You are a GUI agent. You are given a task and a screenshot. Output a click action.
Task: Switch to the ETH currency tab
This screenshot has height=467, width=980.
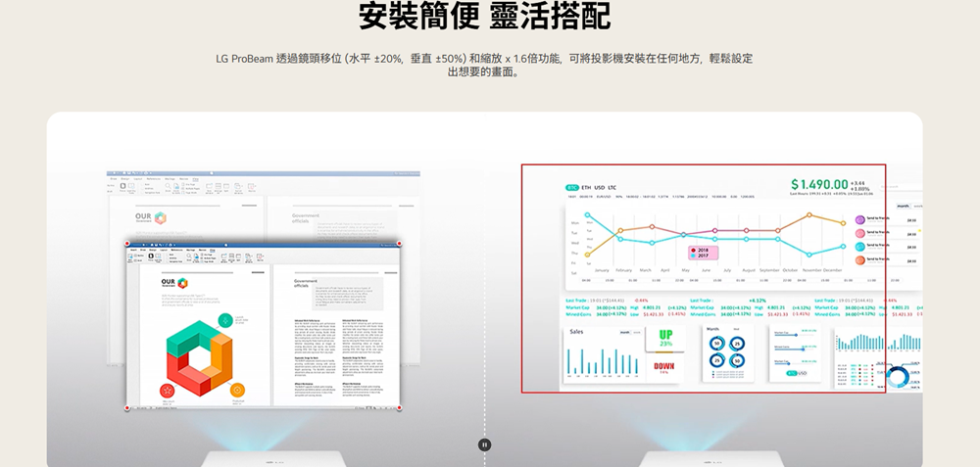pyautogui.click(x=586, y=187)
